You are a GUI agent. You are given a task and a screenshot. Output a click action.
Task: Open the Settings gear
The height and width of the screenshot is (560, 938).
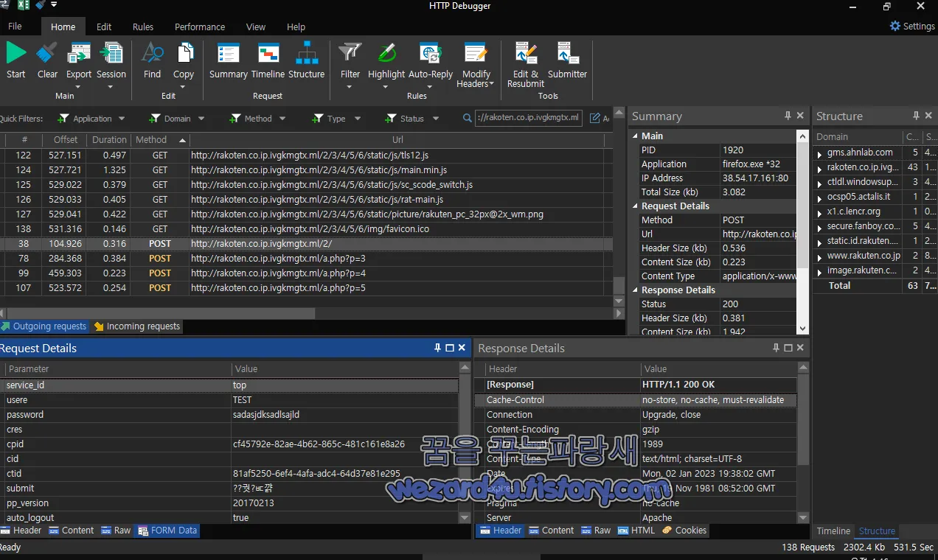[x=895, y=26]
